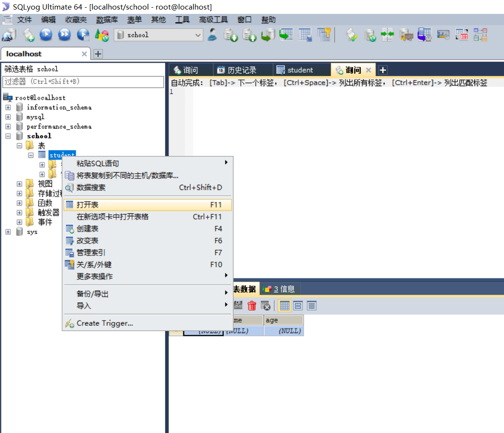Click the database with curved green arrow icon
Screen dimensions: 504x433
tap(268, 35)
